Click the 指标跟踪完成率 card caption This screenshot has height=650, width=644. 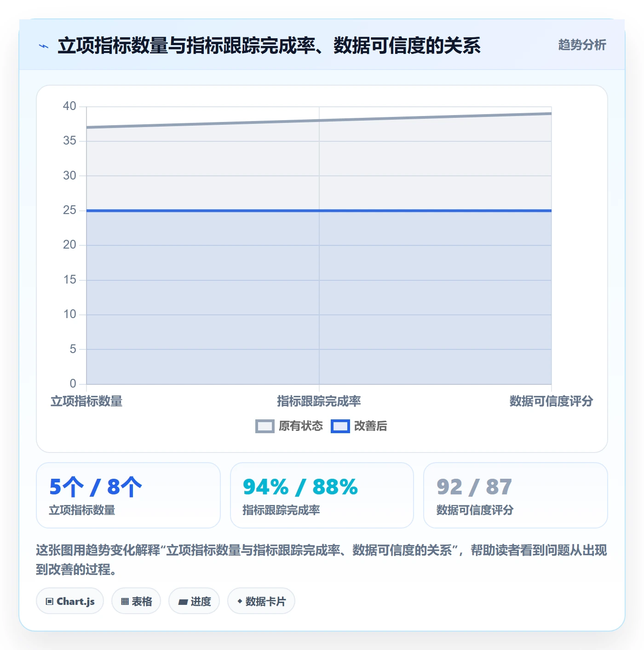click(281, 510)
